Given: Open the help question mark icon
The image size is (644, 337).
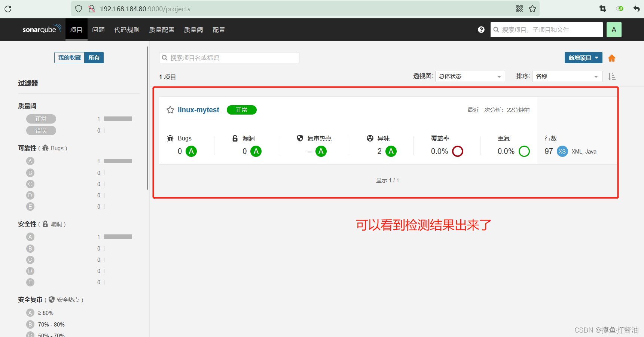Looking at the screenshot, I should tap(481, 30).
